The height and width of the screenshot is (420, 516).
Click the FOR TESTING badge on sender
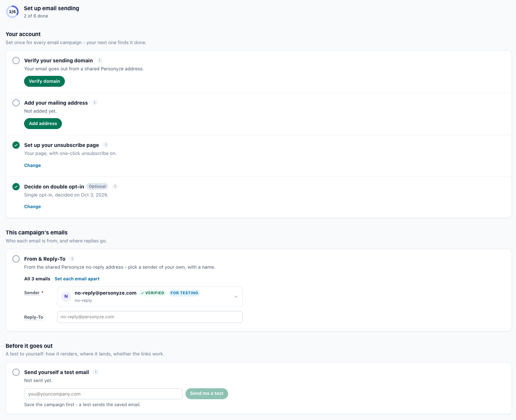(x=184, y=293)
